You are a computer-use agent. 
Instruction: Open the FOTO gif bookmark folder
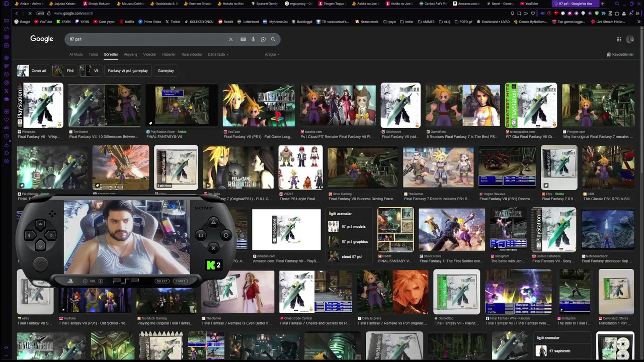[x=463, y=22]
